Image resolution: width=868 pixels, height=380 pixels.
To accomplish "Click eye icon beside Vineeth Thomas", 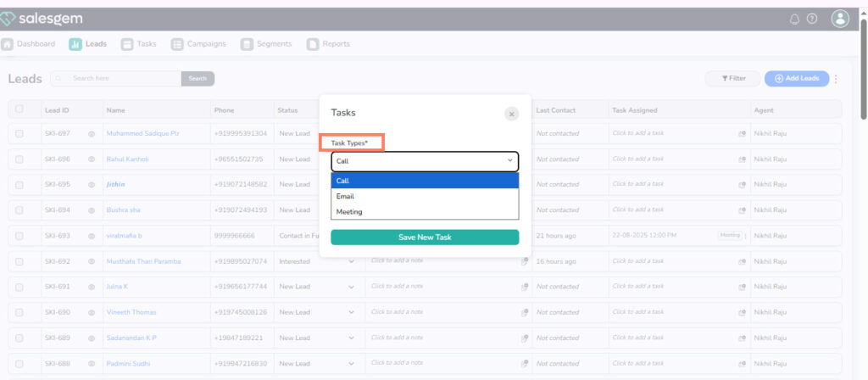I will tap(92, 312).
